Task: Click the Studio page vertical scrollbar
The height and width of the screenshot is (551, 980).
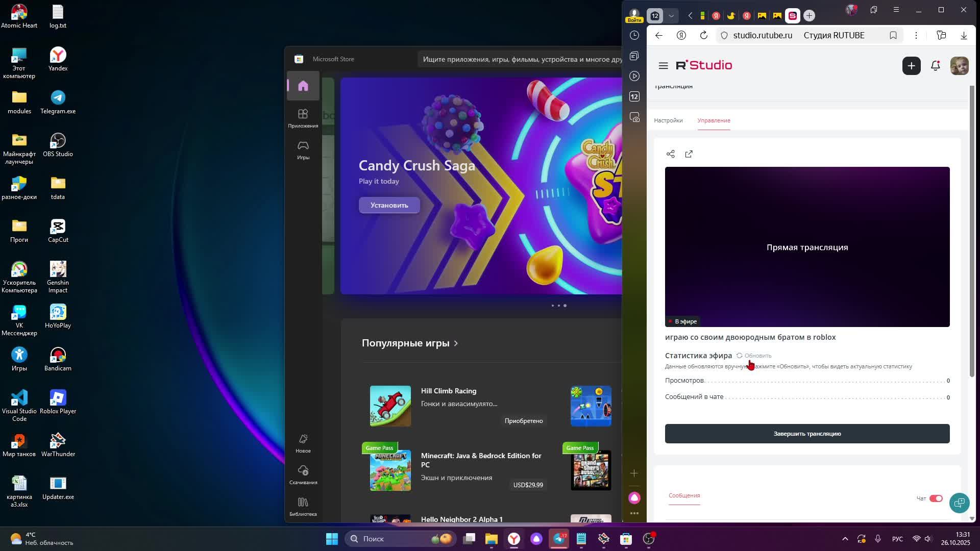Action: [972, 230]
